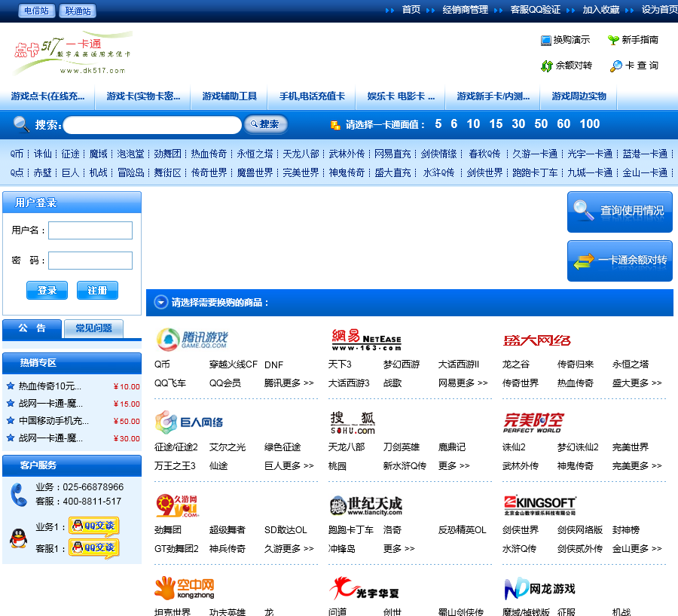Click the circled arrow icon before 请选择需要换购的商品

161,302
